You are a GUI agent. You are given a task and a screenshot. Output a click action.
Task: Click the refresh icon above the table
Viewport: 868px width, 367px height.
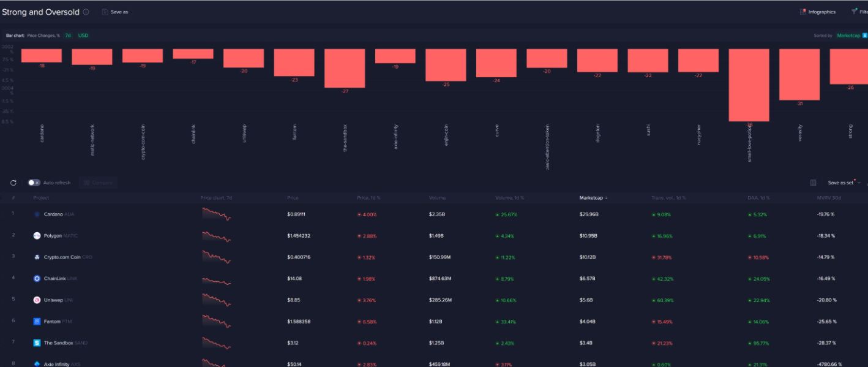(x=13, y=183)
